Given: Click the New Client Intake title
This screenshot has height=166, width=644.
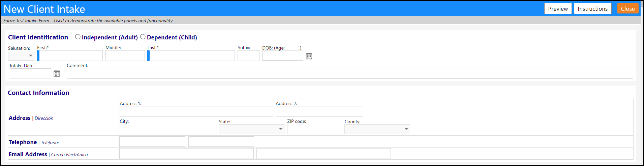Looking at the screenshot, I should point(44,9).
